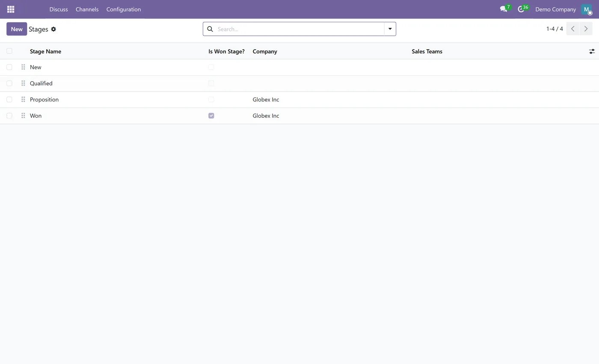Click Globex Inc in Proposition row

266,100
